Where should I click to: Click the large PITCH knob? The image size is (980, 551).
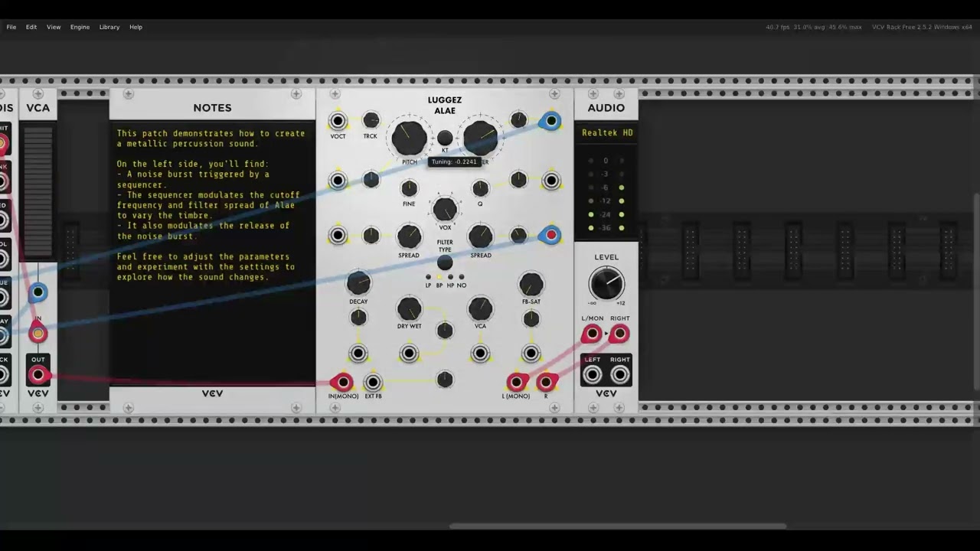point(409,138)
